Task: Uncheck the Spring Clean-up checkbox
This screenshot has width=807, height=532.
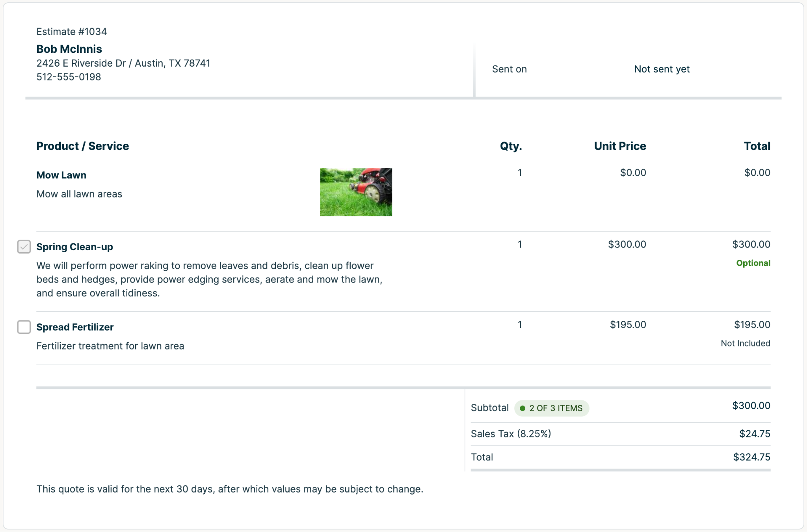Action: (24, 247)
